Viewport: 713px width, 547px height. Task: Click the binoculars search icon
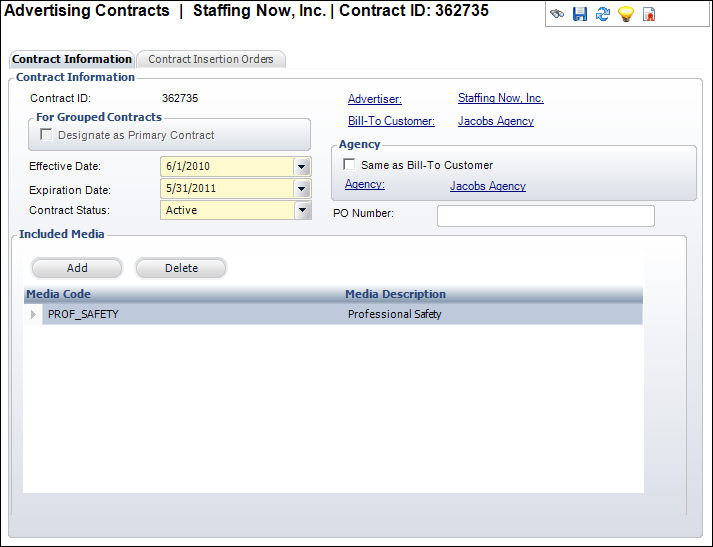coord(557,15)
